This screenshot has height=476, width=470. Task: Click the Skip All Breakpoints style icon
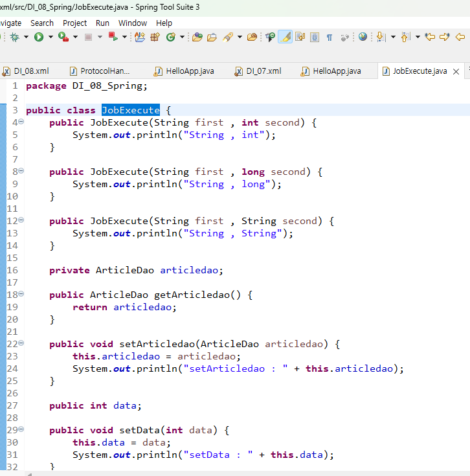click(270, 37)
